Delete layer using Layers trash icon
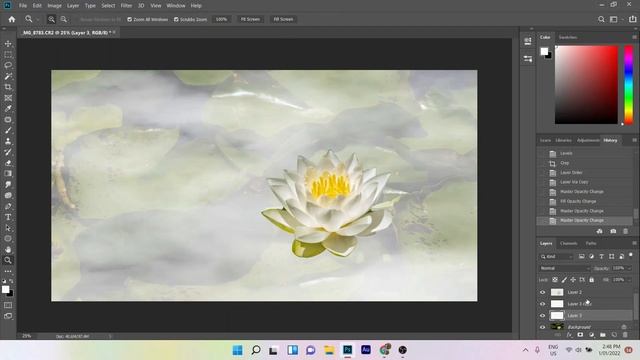This screenshot has height=360, width=640. pyautogui.click(x=625, y=335)
